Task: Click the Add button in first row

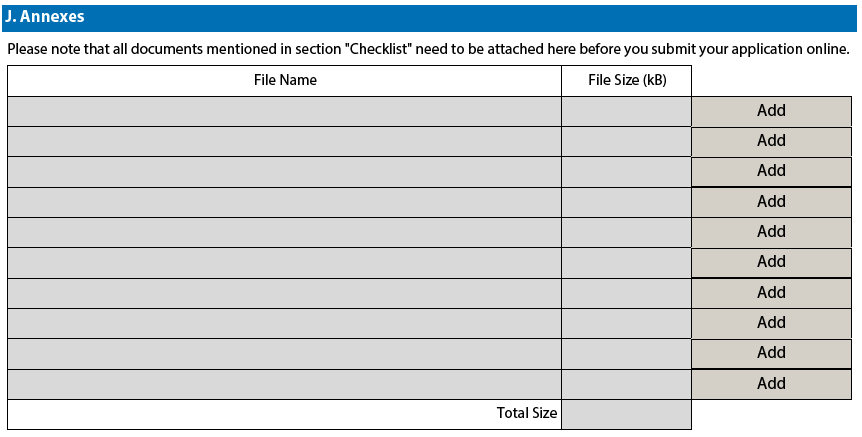Action: pyautogui.click(x=771, y=111)
